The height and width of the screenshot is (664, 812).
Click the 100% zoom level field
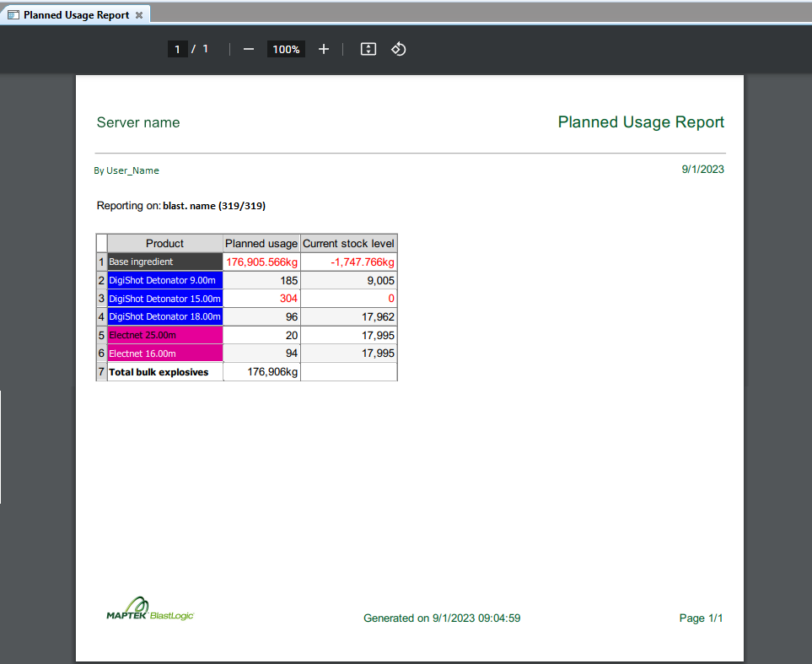(286, 49)
